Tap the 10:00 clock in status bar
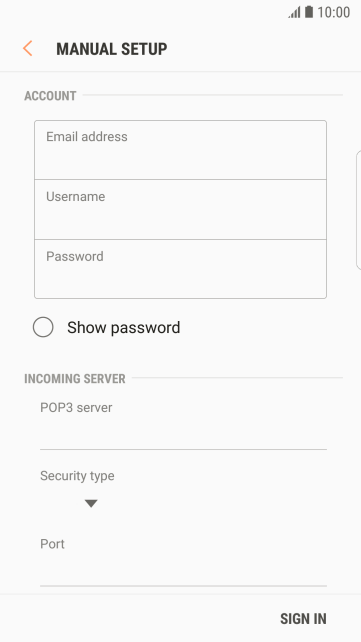361x642 pixels. 334,12
